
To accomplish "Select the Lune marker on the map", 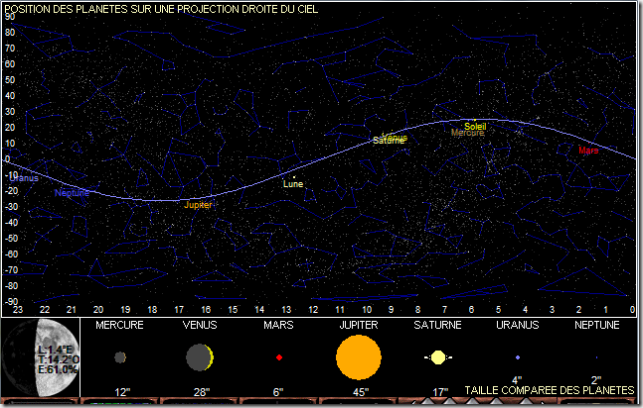I will point(292,184).
